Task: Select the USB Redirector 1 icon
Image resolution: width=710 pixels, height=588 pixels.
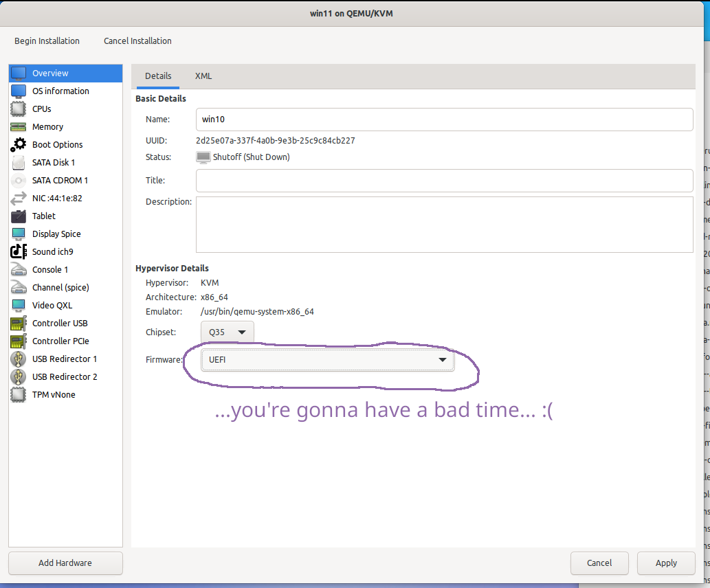Action: coord(19,359)
